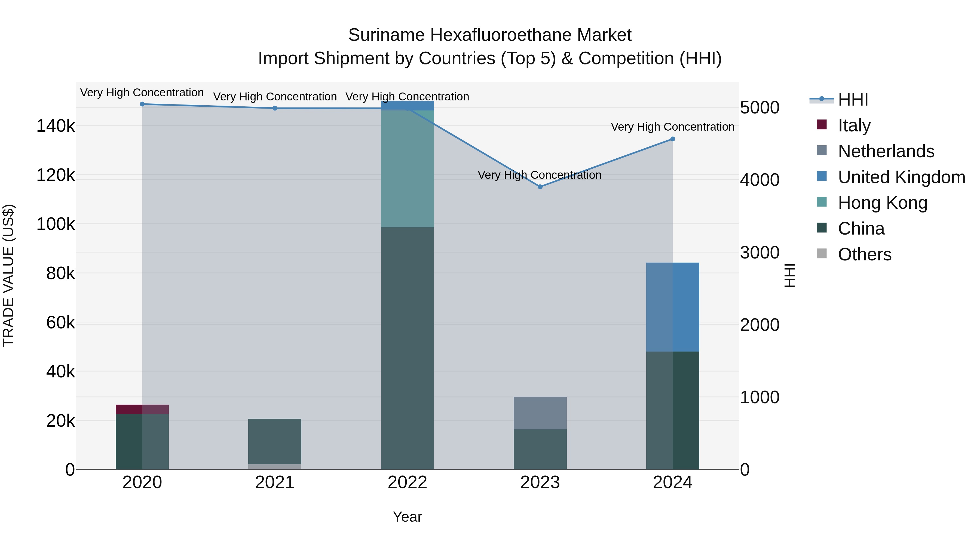Click the Very High Concentration label above 2023
980x551 pixels.
540,175
